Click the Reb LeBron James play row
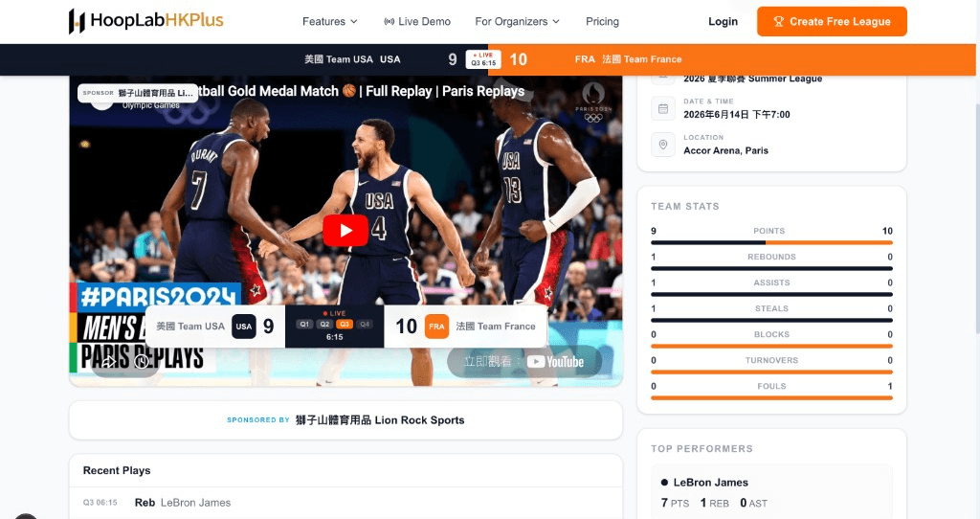The image size is (980, 519). 345,503
